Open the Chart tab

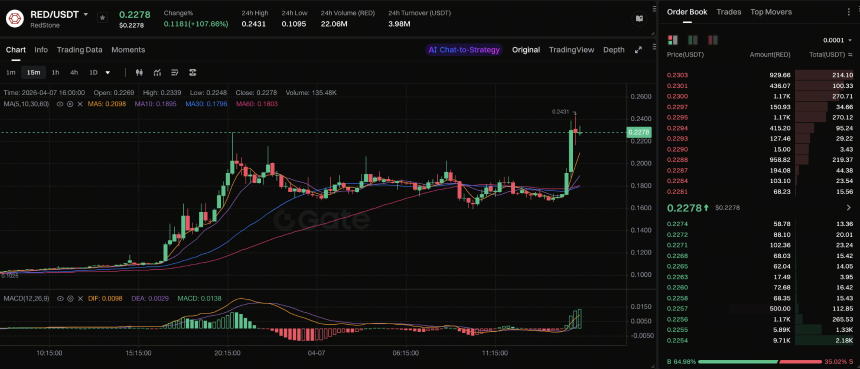tap(15, 50)
